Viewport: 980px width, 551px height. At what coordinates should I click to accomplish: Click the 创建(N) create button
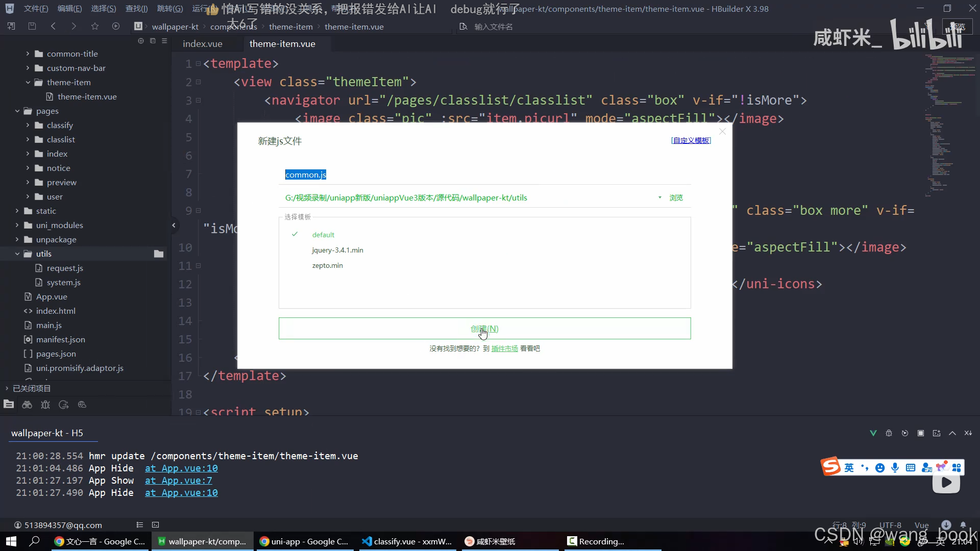pyautogui.click(x=484, y=329)
